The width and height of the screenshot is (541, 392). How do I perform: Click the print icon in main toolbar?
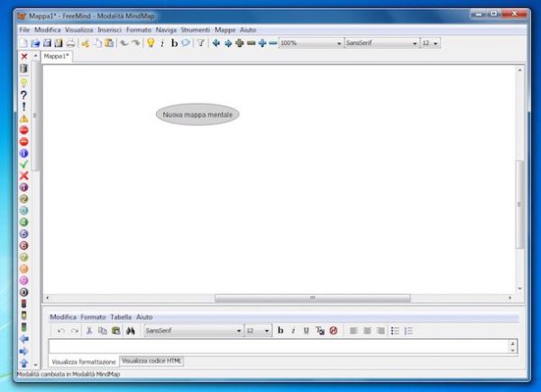click(70, 42)
